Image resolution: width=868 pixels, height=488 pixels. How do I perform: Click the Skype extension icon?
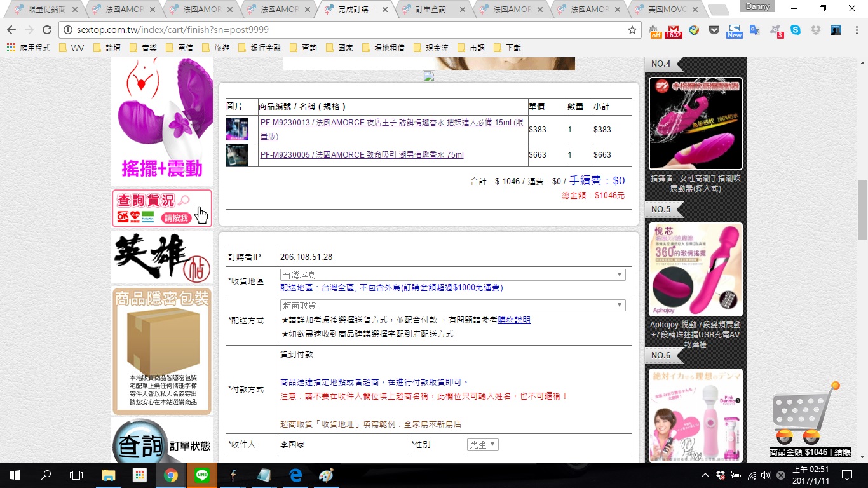pos(796,30)
